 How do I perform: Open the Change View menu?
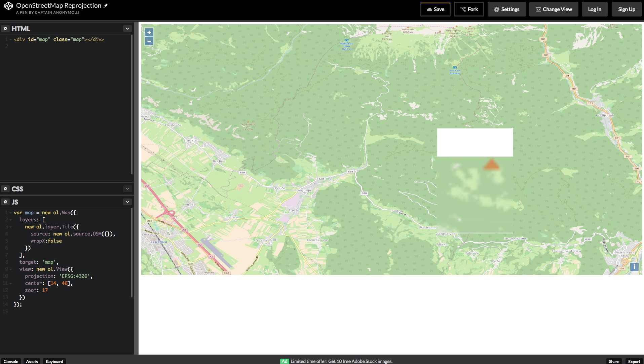click(554, 9)
